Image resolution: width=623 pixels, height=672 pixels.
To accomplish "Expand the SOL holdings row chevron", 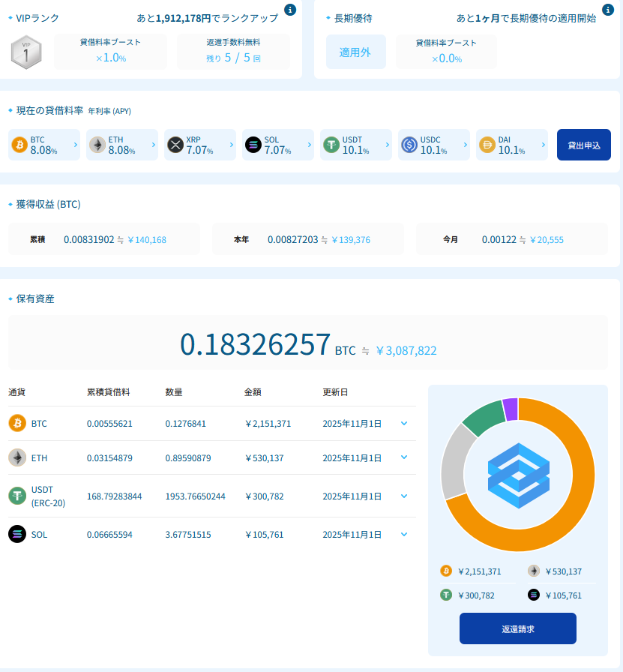I will (x=404, y=534).
